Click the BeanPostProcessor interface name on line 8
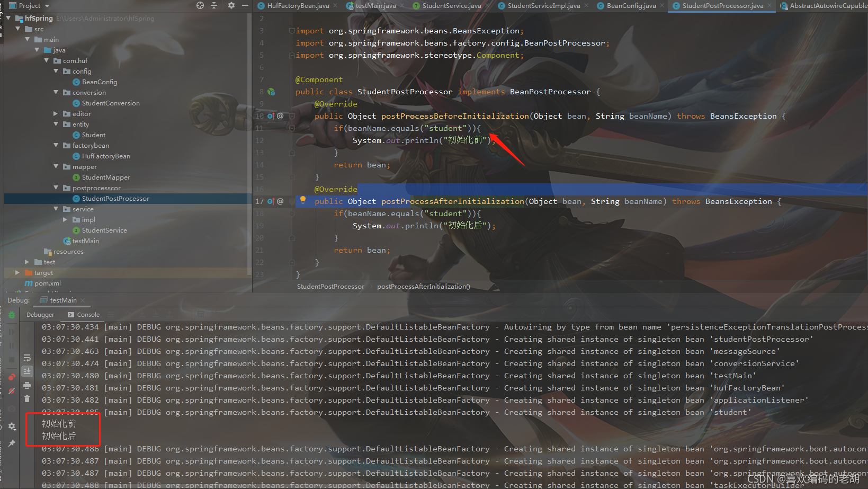 click(x=550, y=92)
